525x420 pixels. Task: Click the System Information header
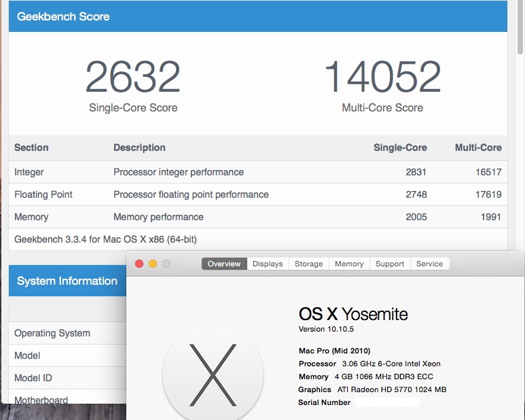click(x=67, y=281)
